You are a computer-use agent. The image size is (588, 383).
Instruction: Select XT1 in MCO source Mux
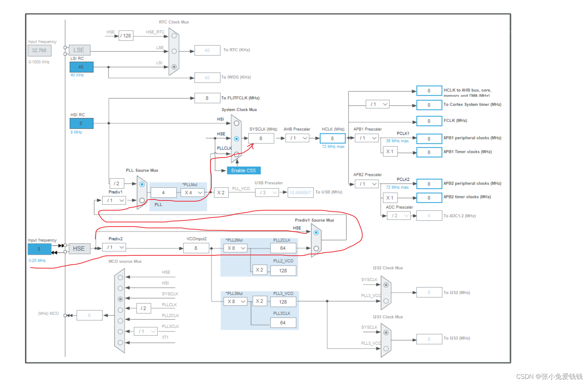(x=120, y=342)
